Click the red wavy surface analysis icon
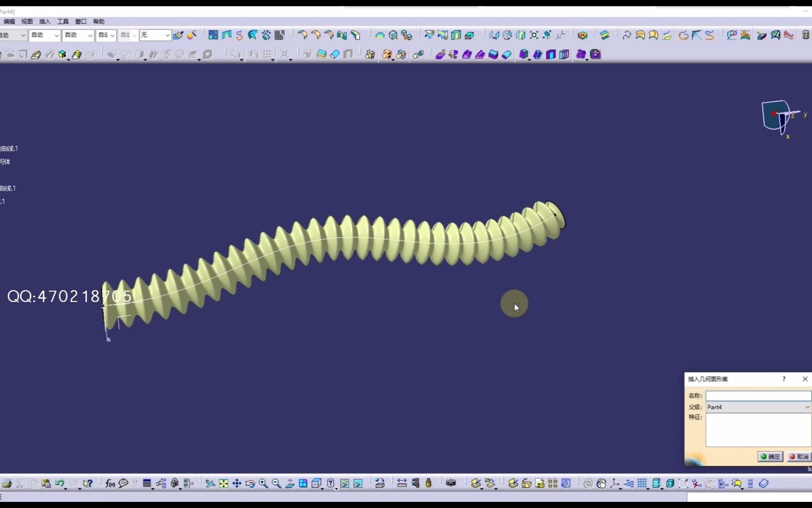Screen dimensions: 812x508 click(789, 35)
